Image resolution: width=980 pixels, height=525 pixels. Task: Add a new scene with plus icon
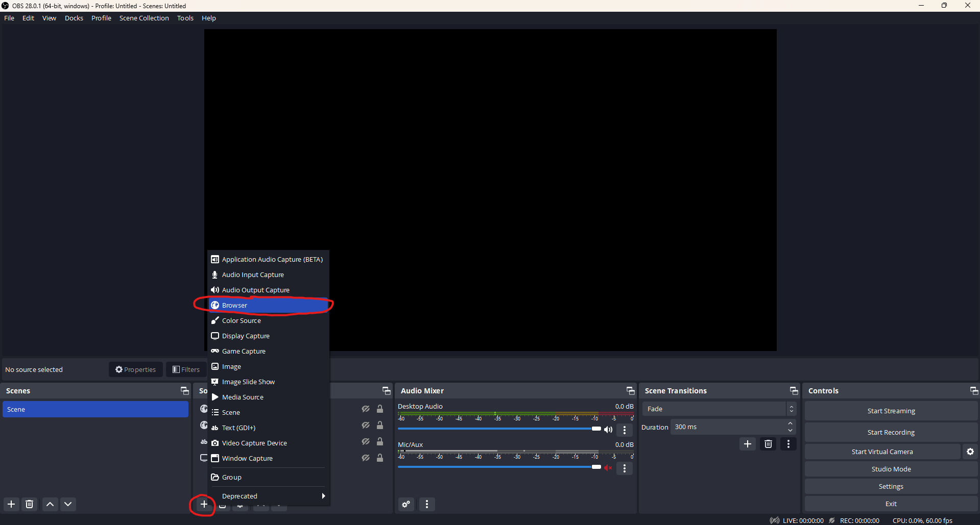coord(11,504)
